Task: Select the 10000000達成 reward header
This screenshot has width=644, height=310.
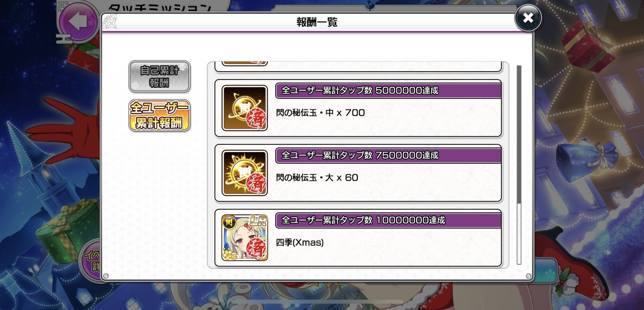Action: pos(388,220)
